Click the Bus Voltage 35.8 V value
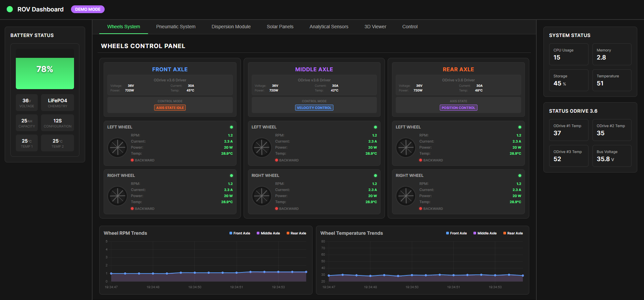 pos(605,159)
